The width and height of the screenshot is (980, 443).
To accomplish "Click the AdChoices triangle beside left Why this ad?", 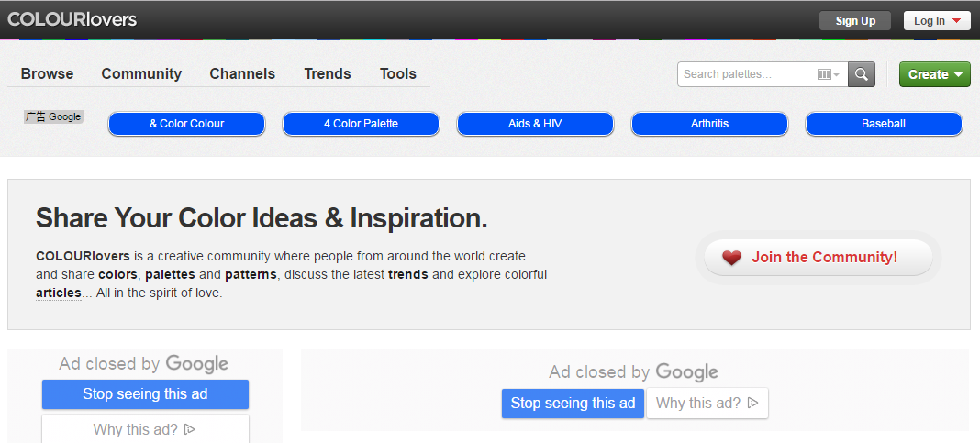I will click(190, 429).
